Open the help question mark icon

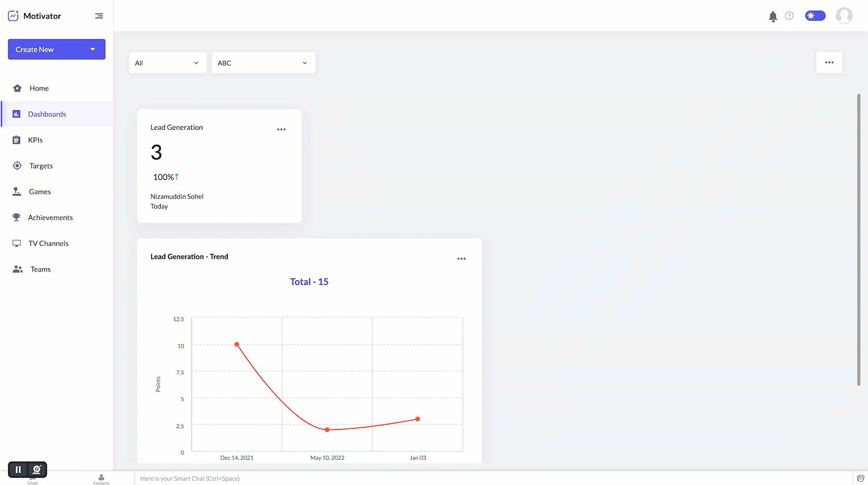click(x=789, y=16)
